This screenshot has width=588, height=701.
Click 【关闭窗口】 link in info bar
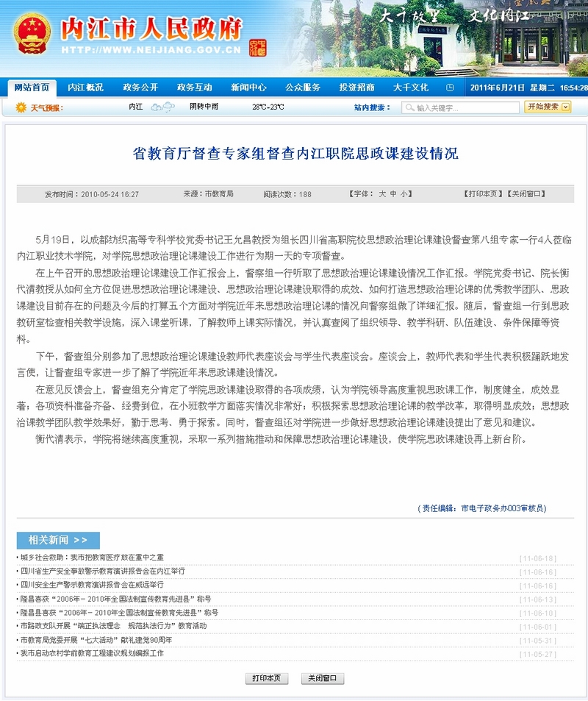click(x=526, y=194)
